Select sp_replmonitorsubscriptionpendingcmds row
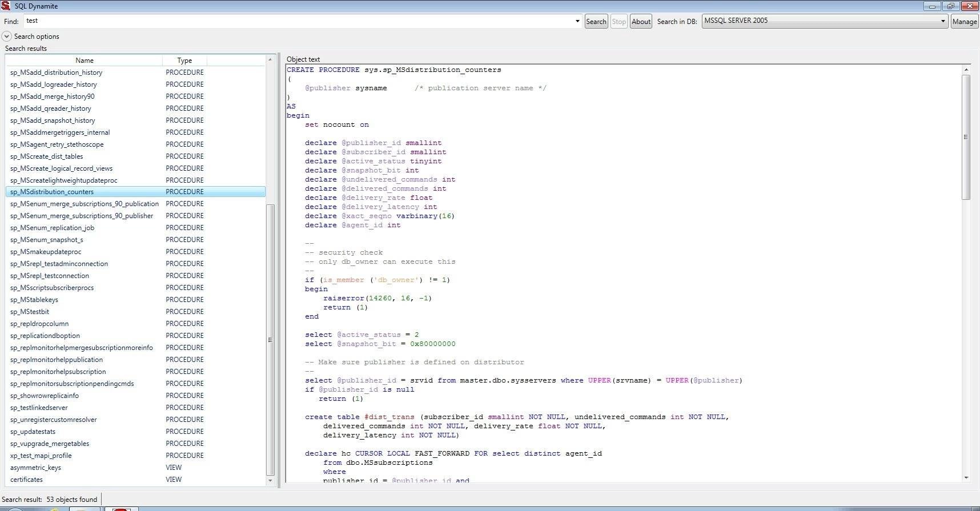Viewport: 980px width, 511px height. point(136,384)
